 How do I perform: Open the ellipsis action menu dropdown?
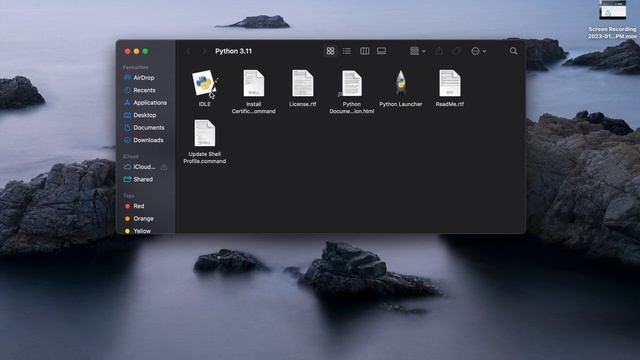click(x=478, y=51)
